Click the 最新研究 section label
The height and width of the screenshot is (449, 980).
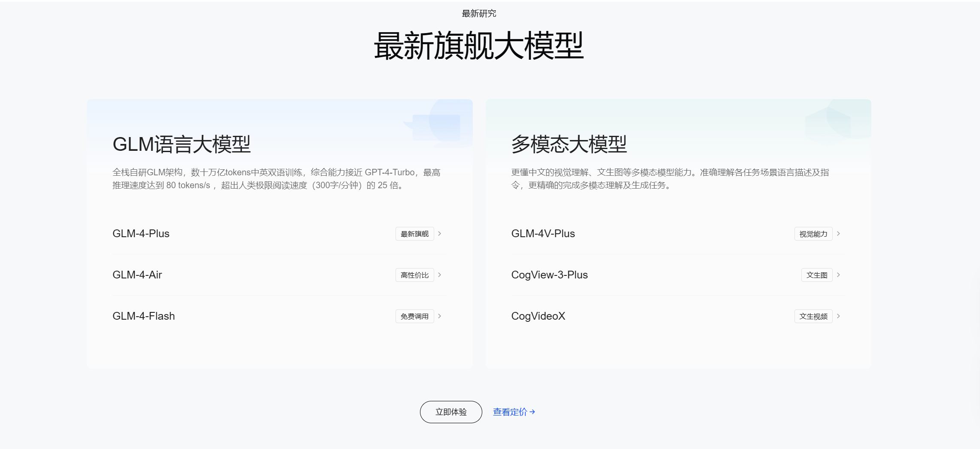479,14
